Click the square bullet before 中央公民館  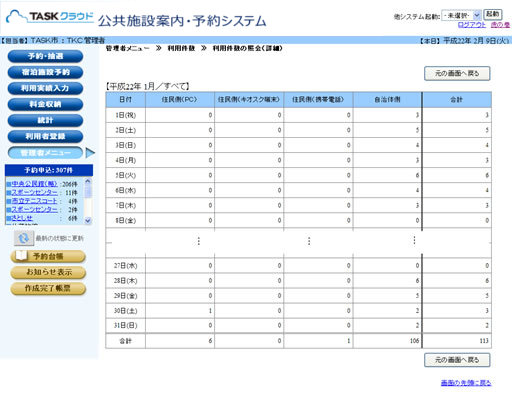pyautogui.click(x=9, y=184)
